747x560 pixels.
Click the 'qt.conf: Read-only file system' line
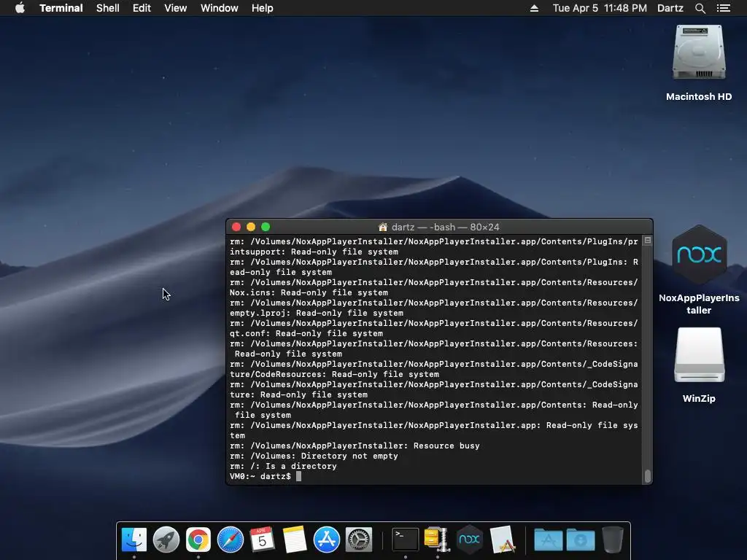point(306,333)
